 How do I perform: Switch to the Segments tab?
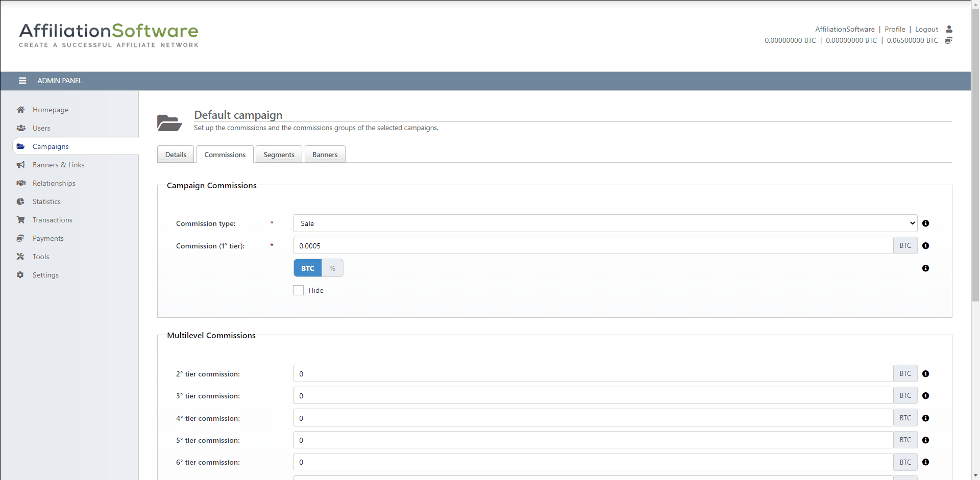[x=279, y=155]
